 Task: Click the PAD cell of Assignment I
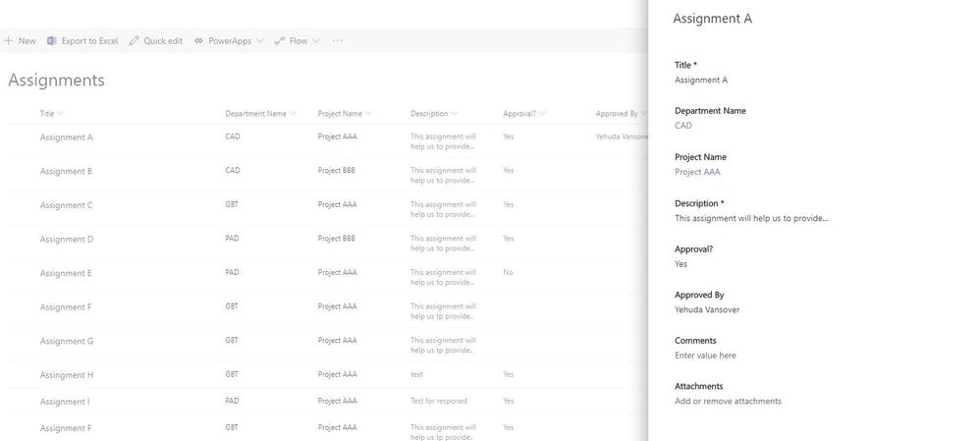(232, 401)
